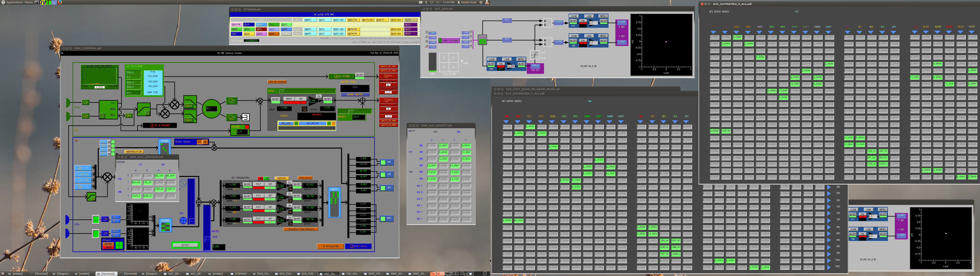
Task: Open the OM3 output block
Action: (386, 188)
